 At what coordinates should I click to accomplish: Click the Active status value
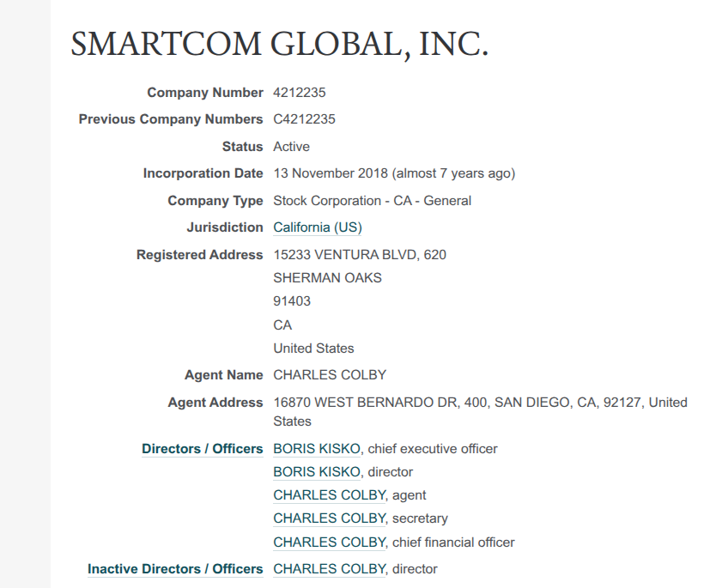point(291,147)
